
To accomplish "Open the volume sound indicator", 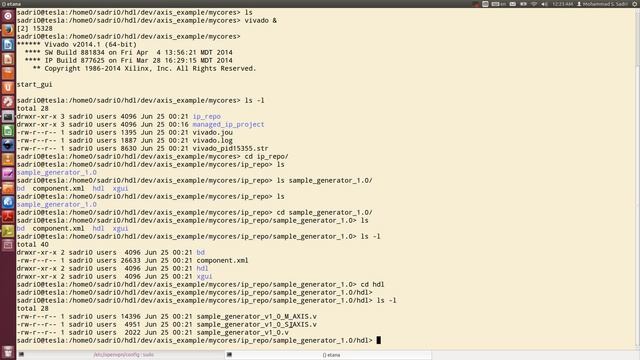I will 544,4.
